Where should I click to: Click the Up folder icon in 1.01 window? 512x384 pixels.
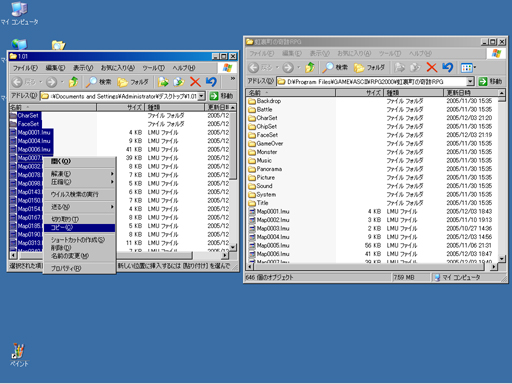[73, 82]
